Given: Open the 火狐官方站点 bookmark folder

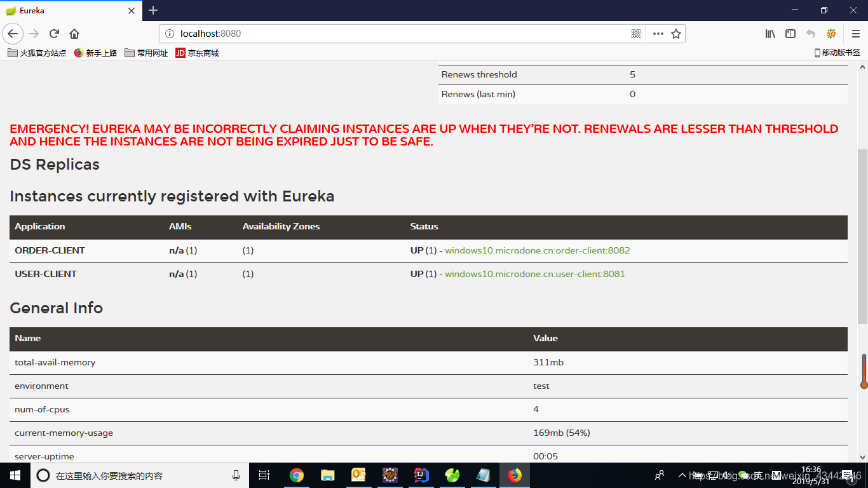Looking at the screenshot, I should (x=37, y=53).
